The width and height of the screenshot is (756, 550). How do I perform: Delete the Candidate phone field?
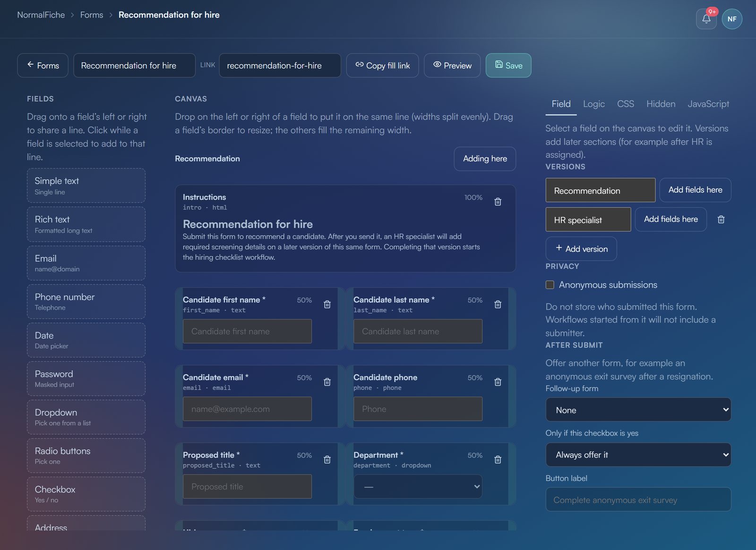(x=498, y=382)
